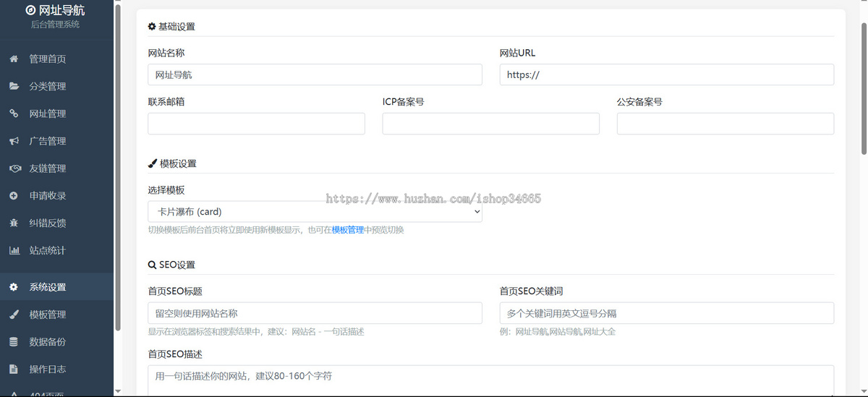Focus the 首页SEO关键词 input field

point(667,313)
